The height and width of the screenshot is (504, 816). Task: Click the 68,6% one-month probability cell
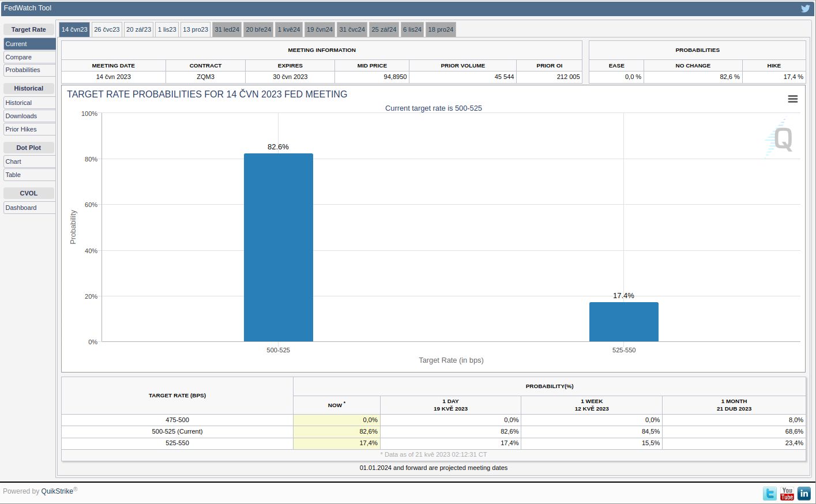coord(734,431)
